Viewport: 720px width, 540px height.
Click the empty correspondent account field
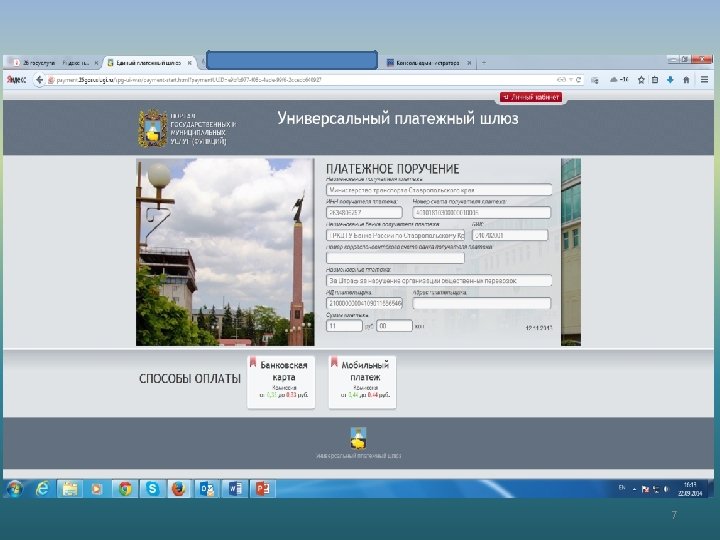click(x=395, y=258)
